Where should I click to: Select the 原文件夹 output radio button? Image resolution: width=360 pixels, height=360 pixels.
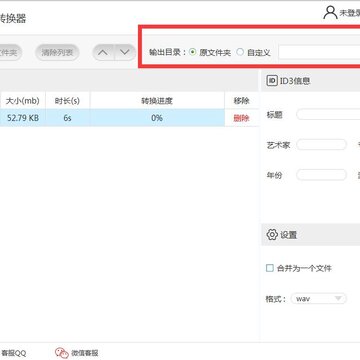192,52
